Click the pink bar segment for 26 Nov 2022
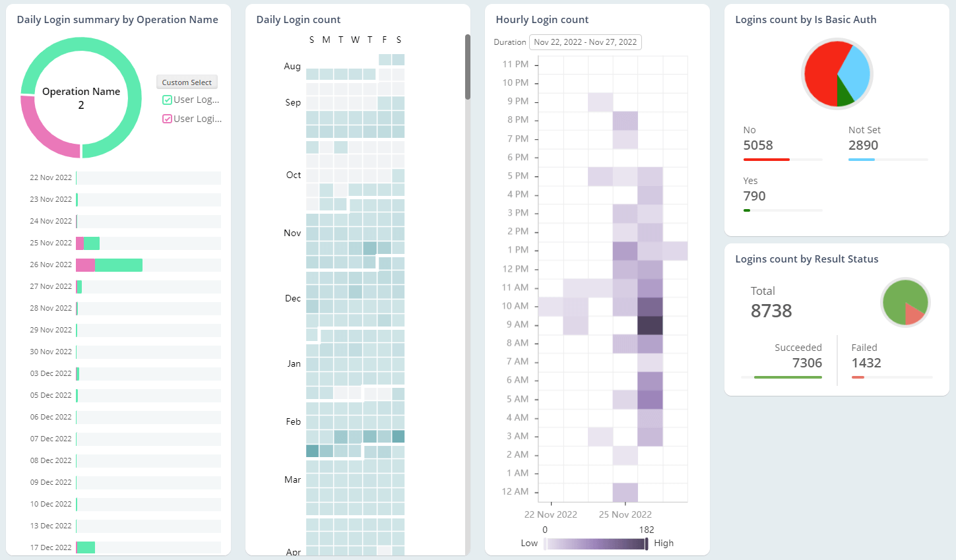The image size is (956, 560). pyautogui.click(x=85, y=265)
